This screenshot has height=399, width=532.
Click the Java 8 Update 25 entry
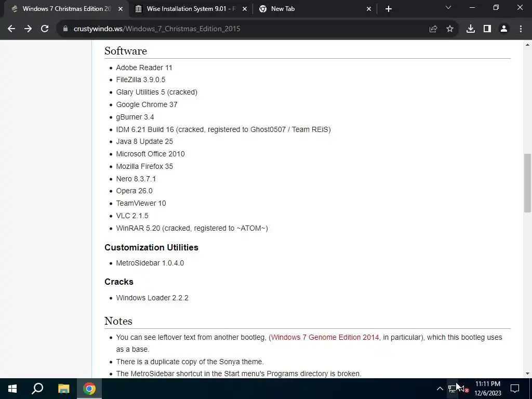point(144,141)
